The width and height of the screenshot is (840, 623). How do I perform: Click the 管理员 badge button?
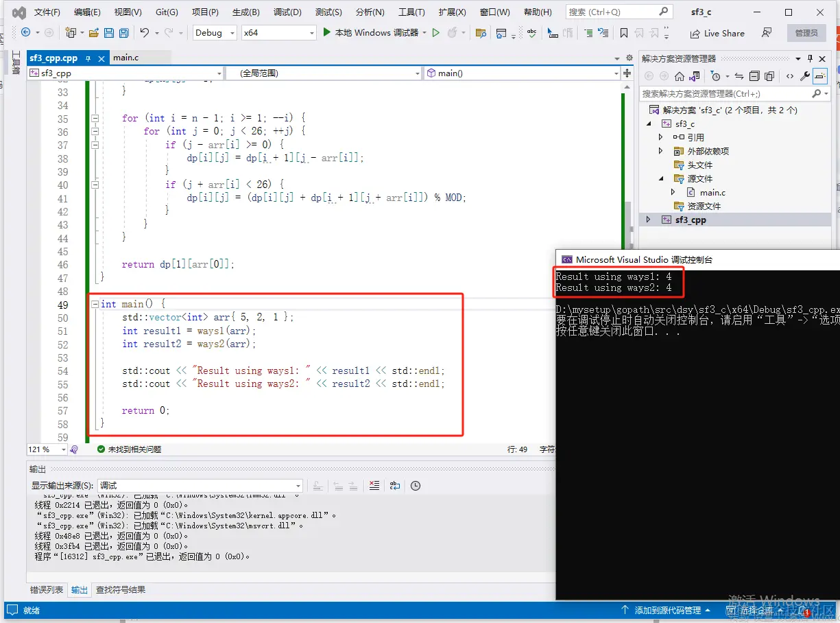point(806,33)
